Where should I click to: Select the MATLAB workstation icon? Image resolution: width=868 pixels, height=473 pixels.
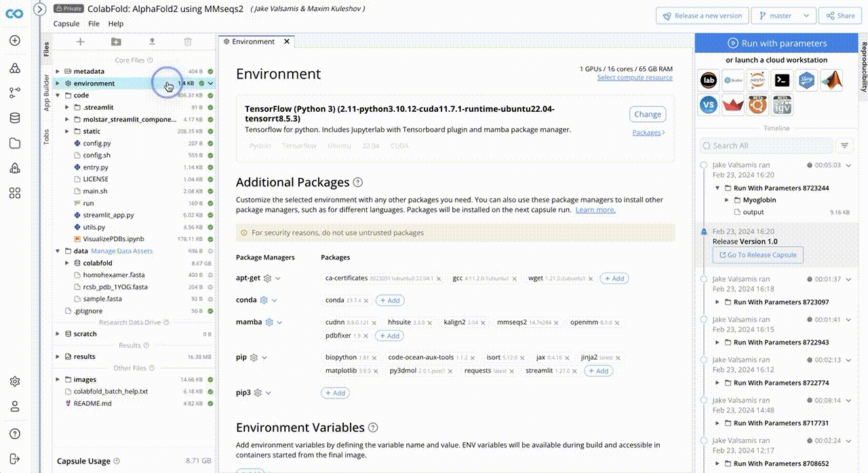830,80
